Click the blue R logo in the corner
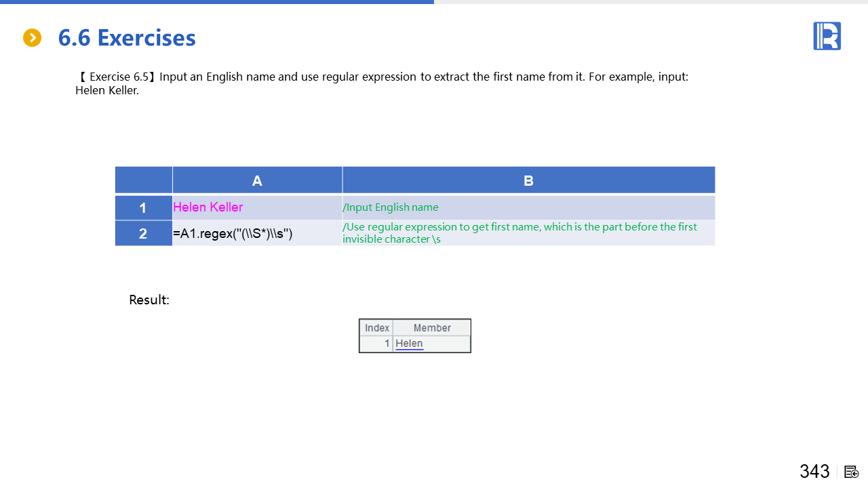This screenshot has width=868, height=488. point(827,36)
